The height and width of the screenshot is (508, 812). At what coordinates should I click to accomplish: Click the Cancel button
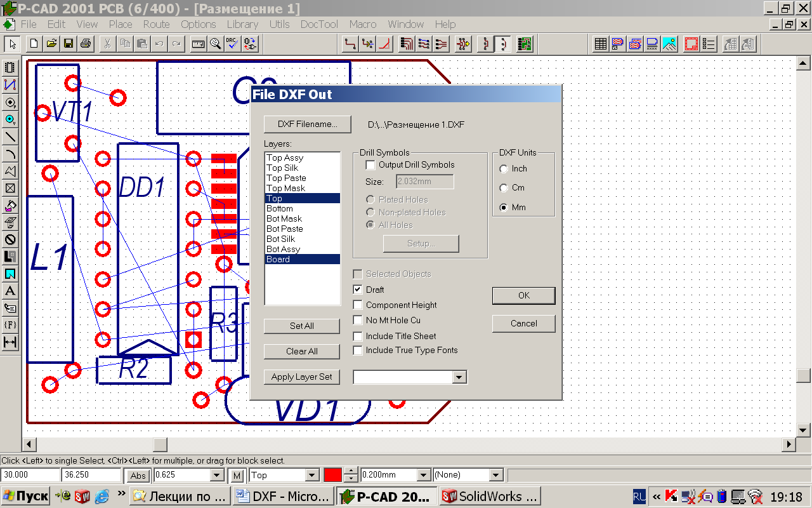[524, 323]
